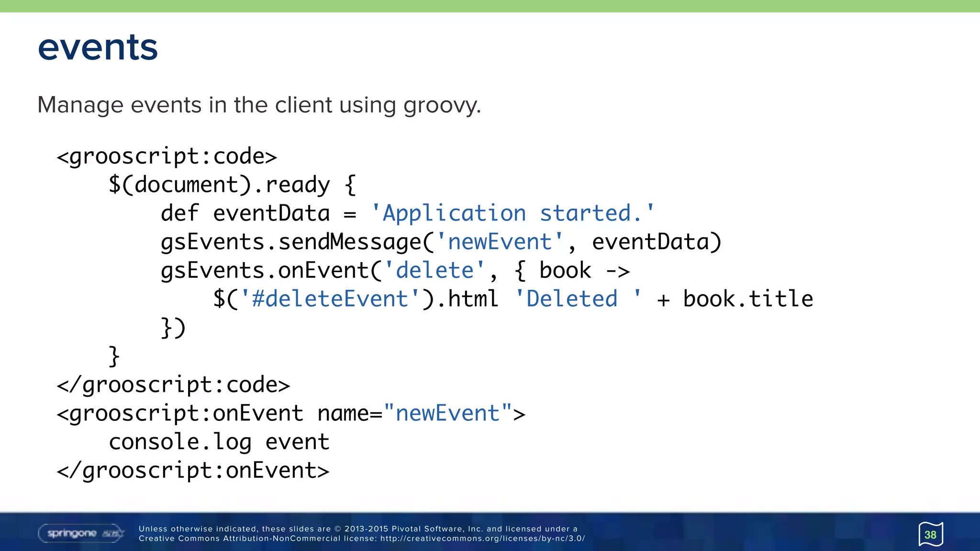The height and width of the screenshot is (551, 980).
Task: Click the slide number 38 badge
Action: (930, 534)
